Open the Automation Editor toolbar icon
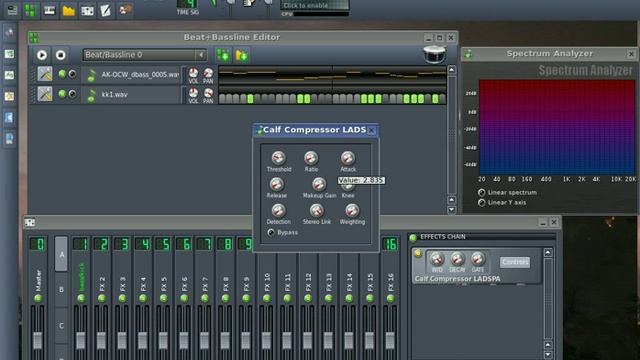This screenshot has height=360, width=640. [x=68, y=10]
